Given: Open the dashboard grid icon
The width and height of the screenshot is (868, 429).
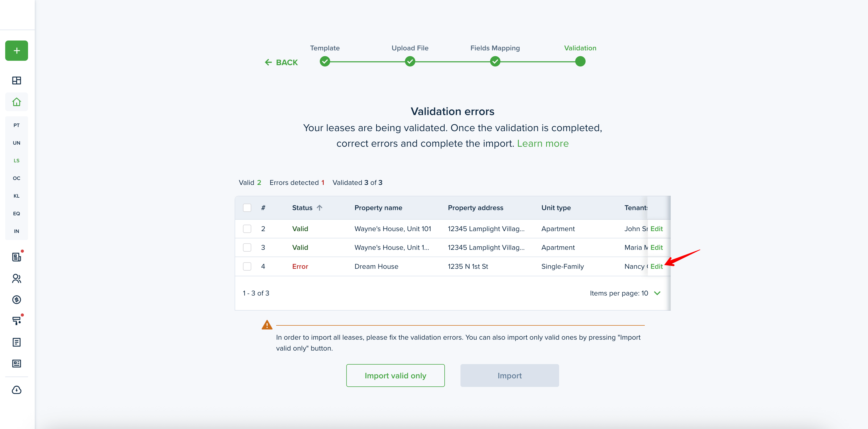Looking at the screenshot, I should [17, 80].
